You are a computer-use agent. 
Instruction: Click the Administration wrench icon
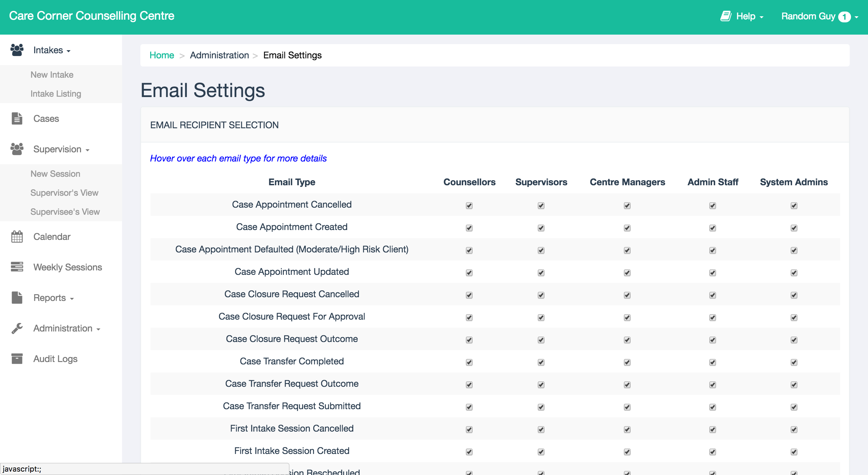coord(17,328)
